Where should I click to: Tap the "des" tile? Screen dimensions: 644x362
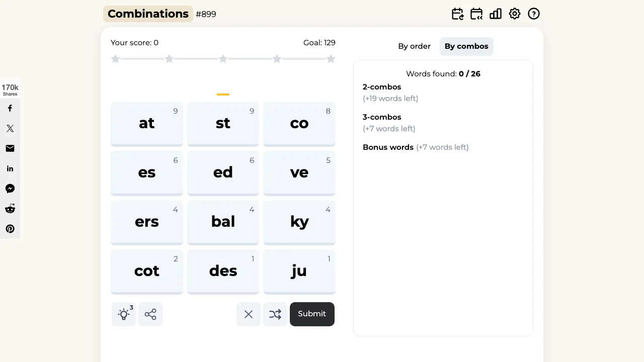click(x=223, y=272)
